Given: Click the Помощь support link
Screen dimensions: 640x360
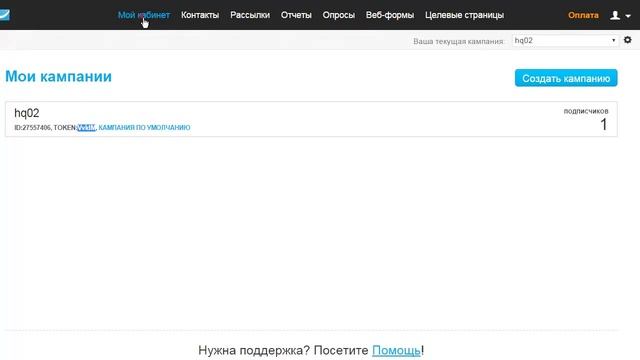Looking at the screenshot, I should (x=396, y=350).
